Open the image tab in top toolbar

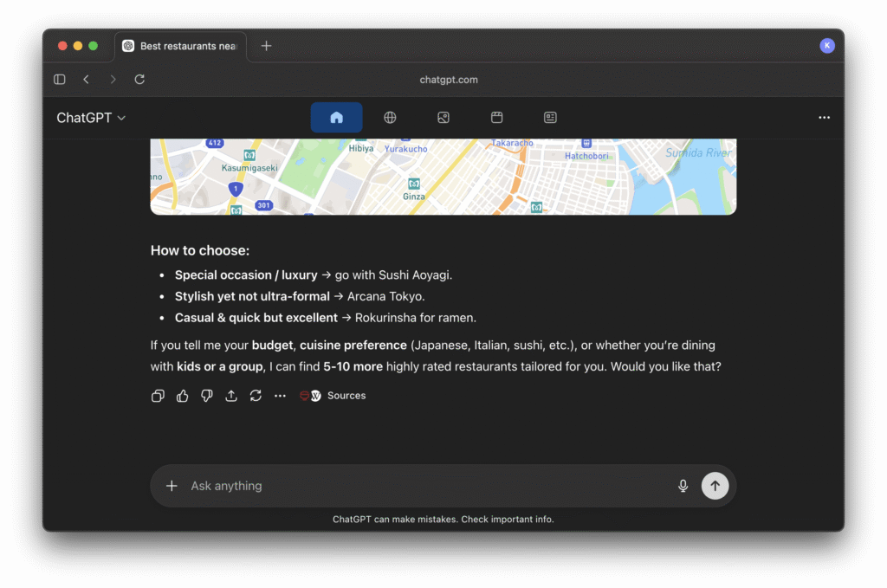[443, 118]
